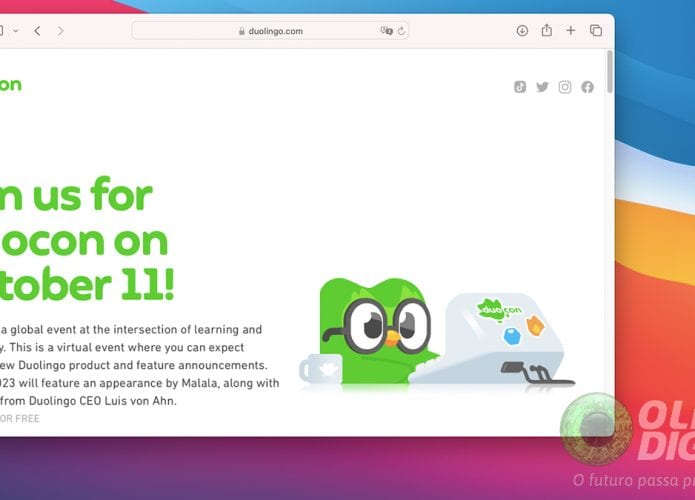The width and height of the screenshot is (695, 500).
Task: Click the translate icon in address bar
Action: pos(387,31)
